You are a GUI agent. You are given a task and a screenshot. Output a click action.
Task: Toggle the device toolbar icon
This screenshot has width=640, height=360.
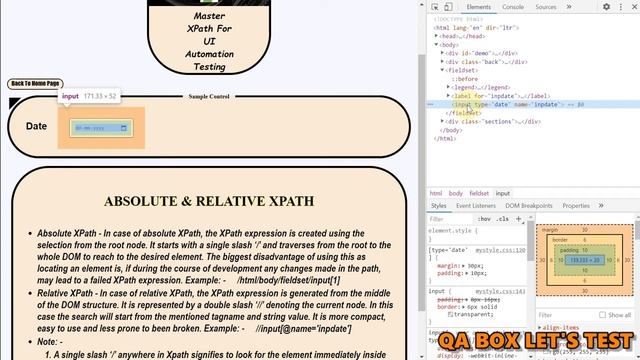coord(448,7)
